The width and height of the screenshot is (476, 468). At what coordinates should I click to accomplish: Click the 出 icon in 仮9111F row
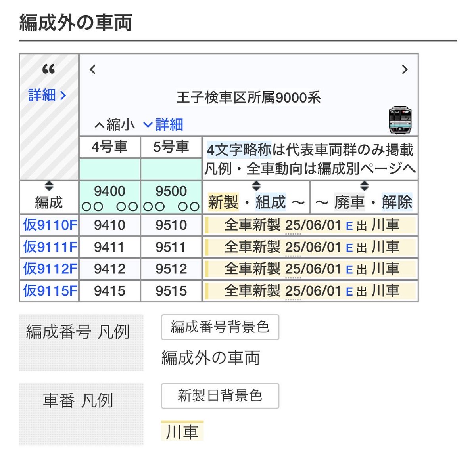361,247
